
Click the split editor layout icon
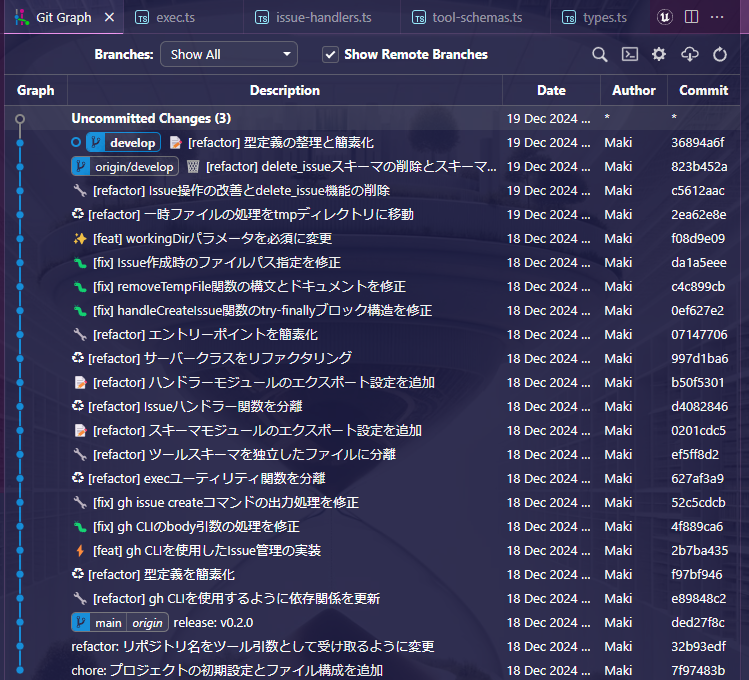coord(692,17)
